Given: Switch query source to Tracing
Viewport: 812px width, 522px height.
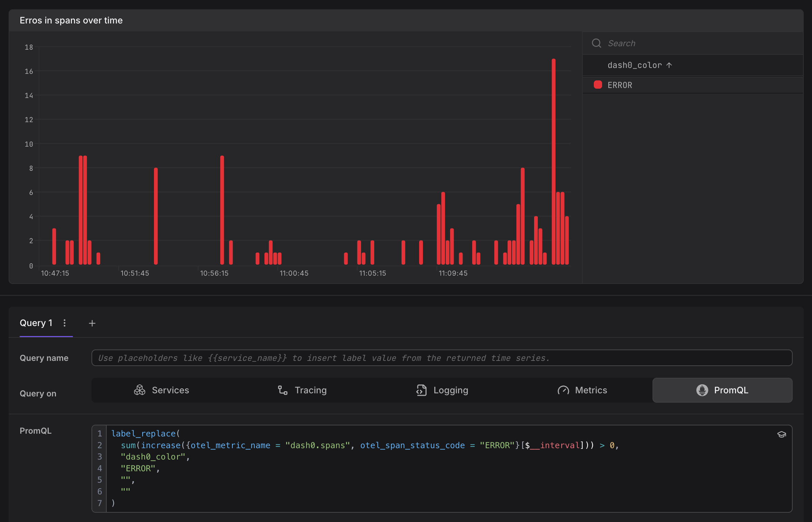Looking at the screenshot, I should [x=302, y=390].
